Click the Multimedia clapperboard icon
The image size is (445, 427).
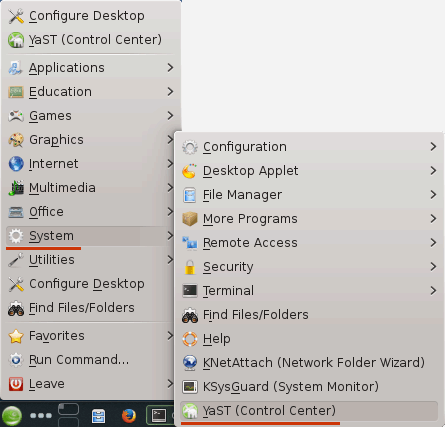click(16, 188)
